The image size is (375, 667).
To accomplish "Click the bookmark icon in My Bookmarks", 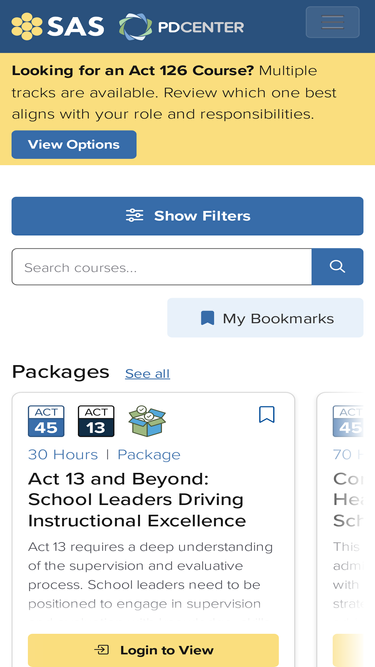I will 207,318.
